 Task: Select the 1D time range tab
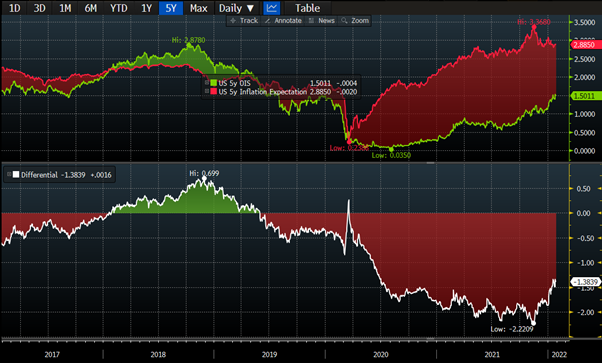pyautogui.click(x=14, y=8)
